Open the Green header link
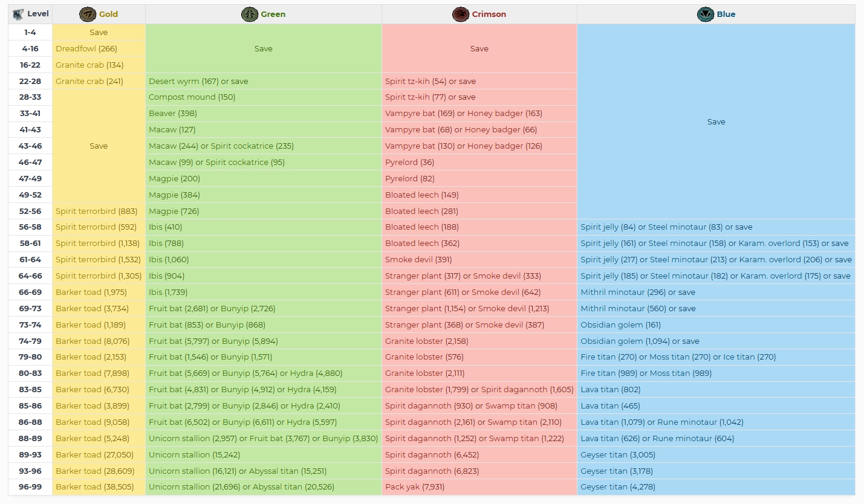 tap(273, 14)
